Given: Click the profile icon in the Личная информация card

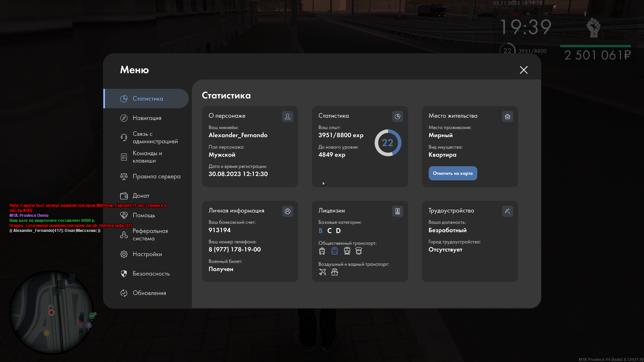Looking at the screenshot, I should coord(287,211).
